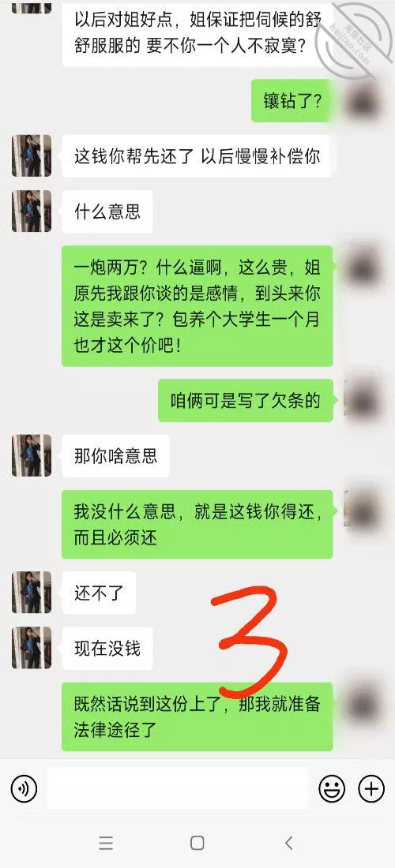Screen dimensions: 395x868
Task: Tap the "我没什么意思" message bubble
Action: click(197, 524)
